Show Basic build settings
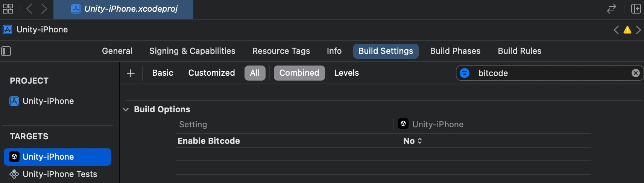 pyautogui.click(x=163, y=73)
